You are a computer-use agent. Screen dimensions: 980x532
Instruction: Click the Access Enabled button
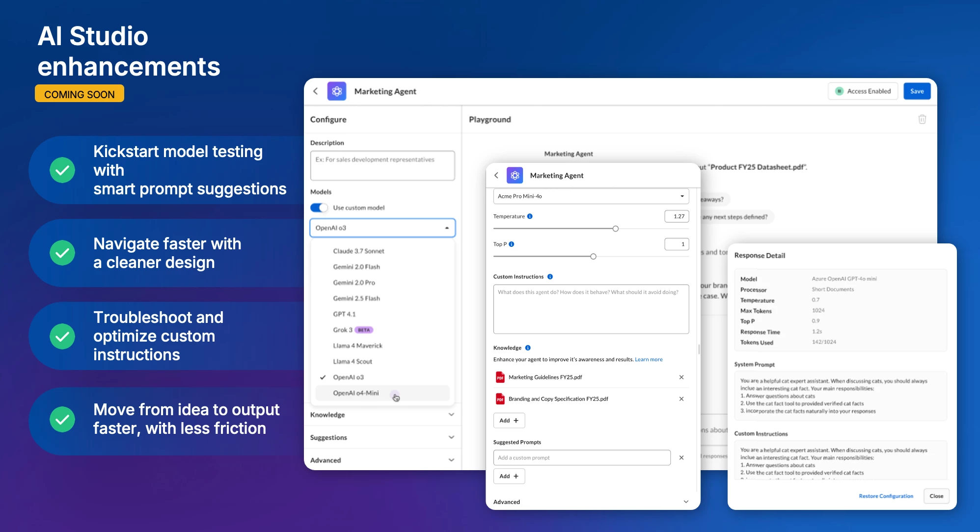click(863, 91)
